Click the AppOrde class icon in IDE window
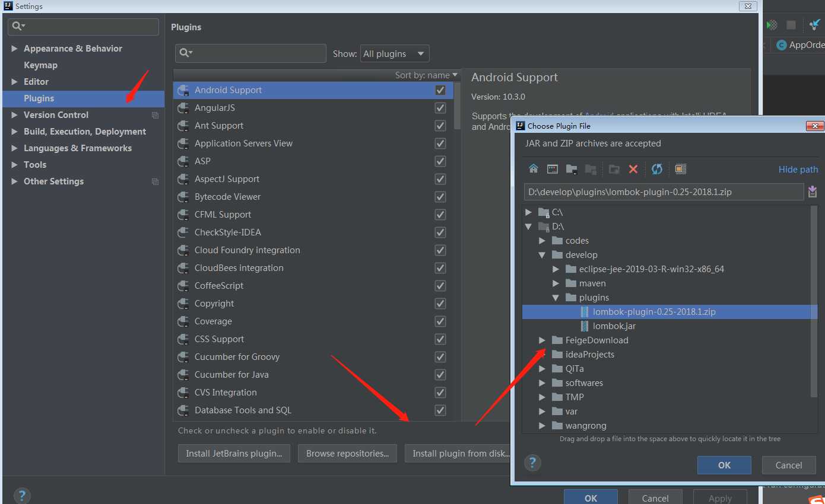Screen dimensions: 825x504 (x=782, y=45)
